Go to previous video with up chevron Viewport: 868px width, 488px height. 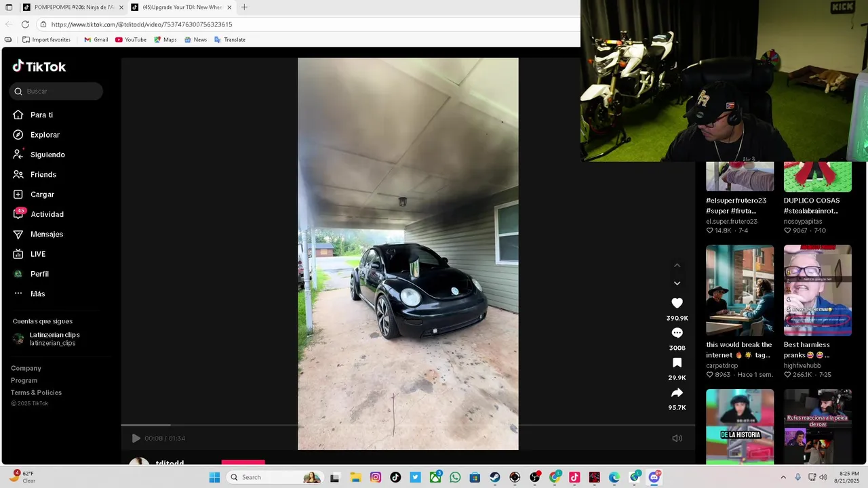pos(677,266)
